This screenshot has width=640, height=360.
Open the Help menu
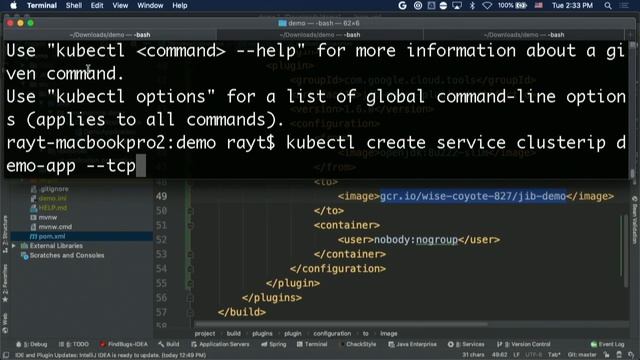180,5
